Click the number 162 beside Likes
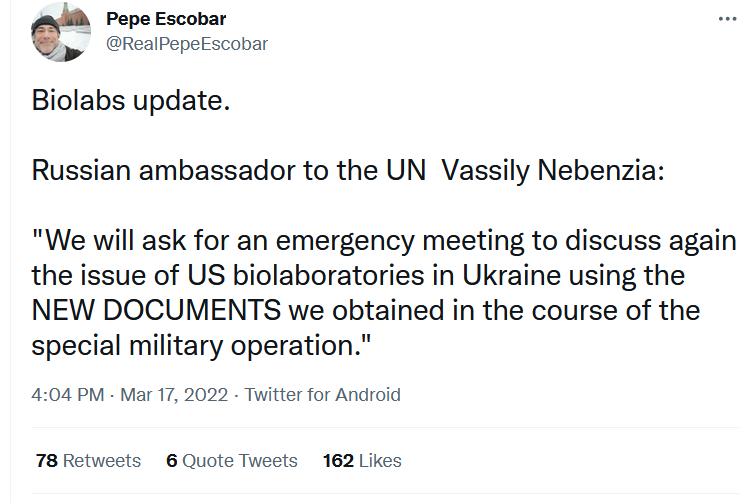 click(338, 461)
